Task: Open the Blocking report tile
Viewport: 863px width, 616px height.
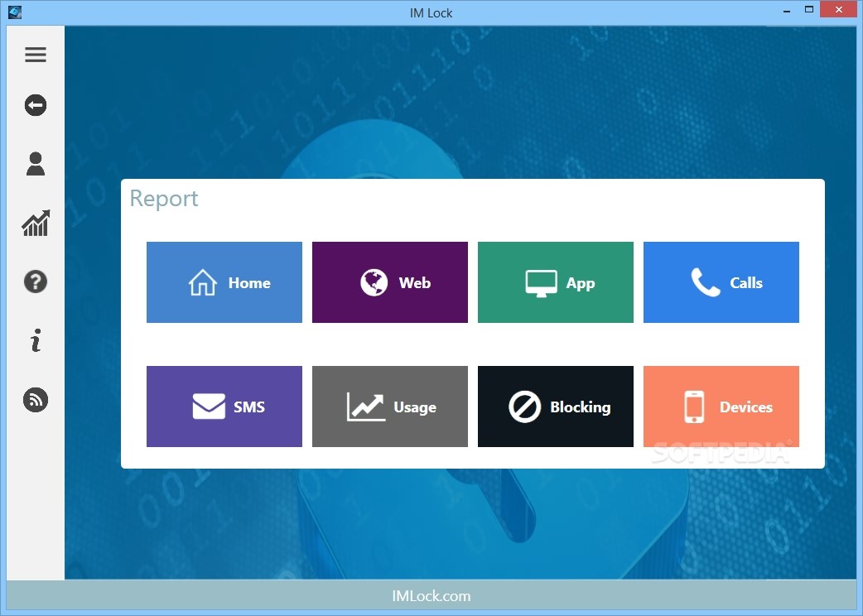Action: coord(556,407)
